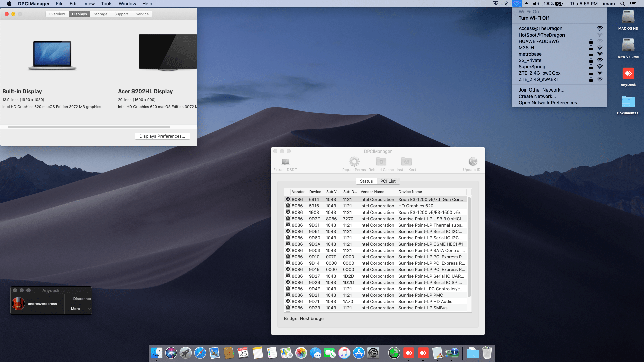Image resolution: width=644 pixels, height=362 pixels.
Task: Click the Repair Perms gear icon
Action: pyautogui.click(x=354, y=162)
